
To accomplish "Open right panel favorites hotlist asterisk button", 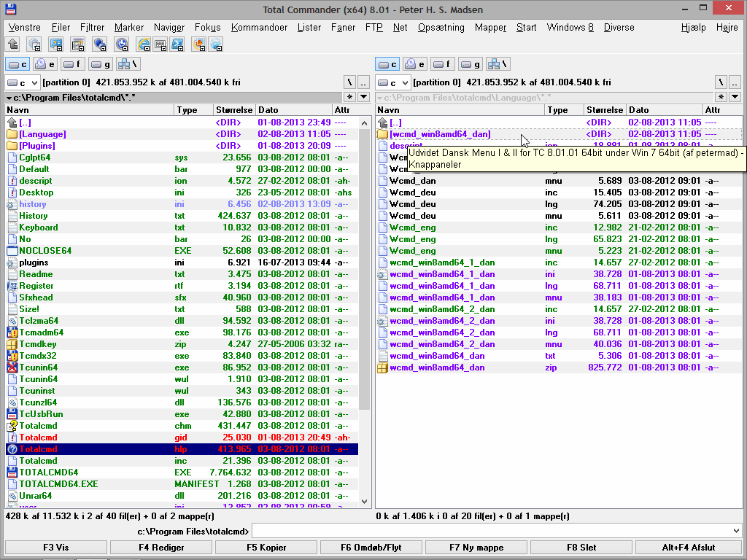I will [x=721, y=97].
